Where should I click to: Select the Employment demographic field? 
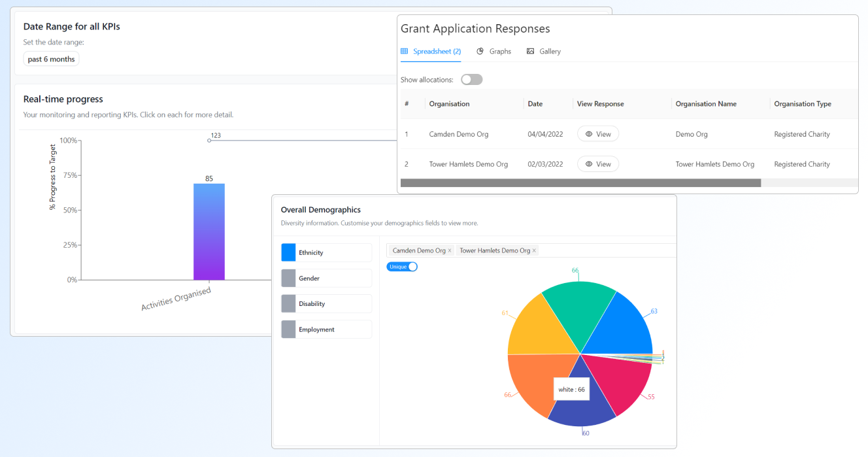[x=326, y=330]
